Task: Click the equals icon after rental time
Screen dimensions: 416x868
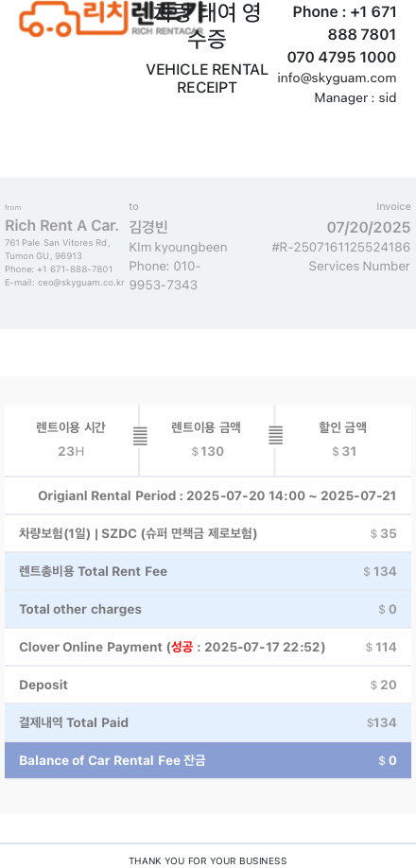Action: pyautogui.click(x=141, y=436)
